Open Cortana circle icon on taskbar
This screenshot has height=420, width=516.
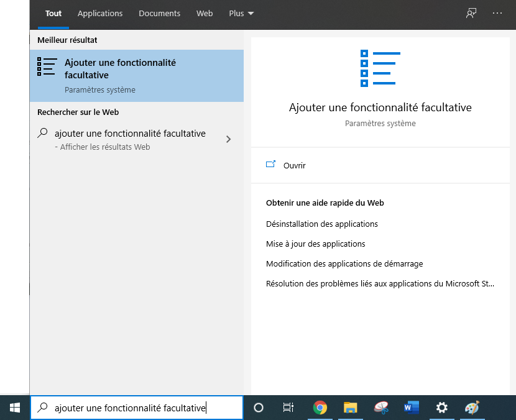tap(259, 408)
